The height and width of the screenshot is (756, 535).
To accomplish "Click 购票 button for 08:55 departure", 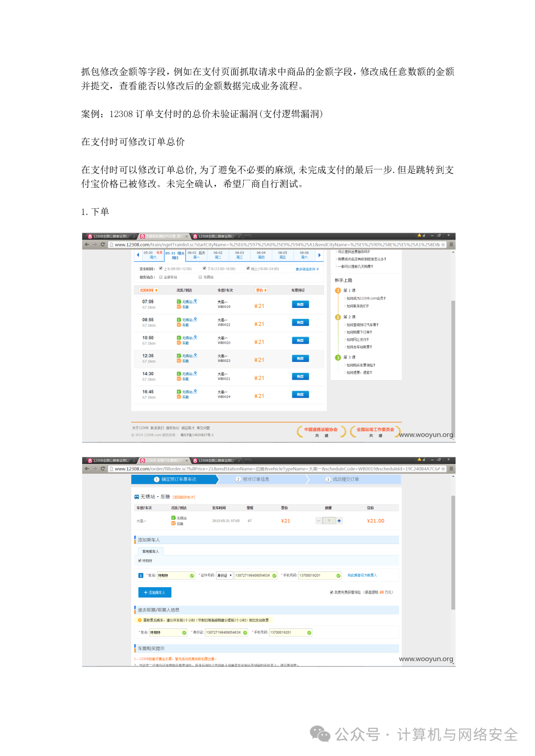I will [x=300, y=322].
